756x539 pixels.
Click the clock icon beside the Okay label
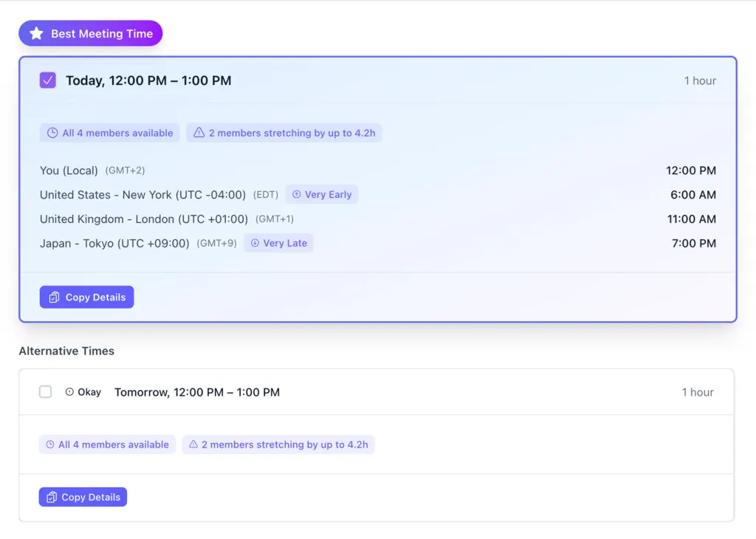(x=69, y=392)
